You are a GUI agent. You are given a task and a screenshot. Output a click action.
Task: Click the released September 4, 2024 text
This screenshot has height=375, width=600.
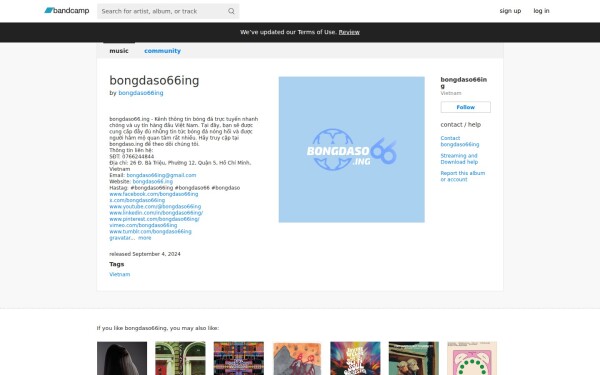pyautogui.click(x=145, y=254)
